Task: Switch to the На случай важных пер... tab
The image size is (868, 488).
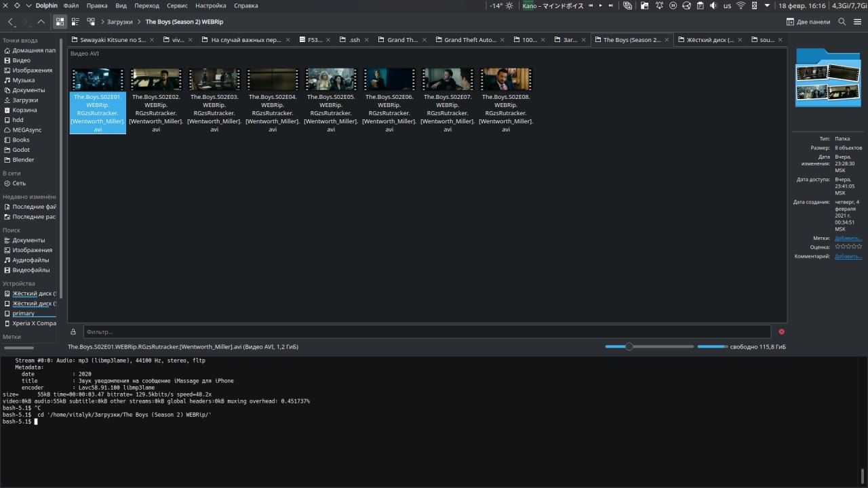Action: click(x=245, y=40)
